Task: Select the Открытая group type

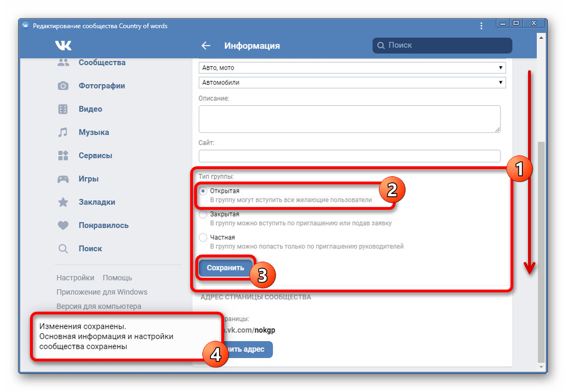Action: pyautogui.click(x=203, y=192)
